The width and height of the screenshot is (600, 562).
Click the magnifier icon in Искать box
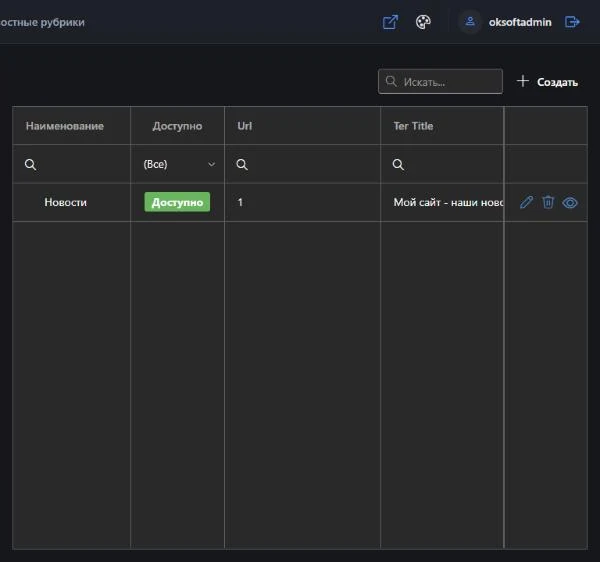(391, 81)
